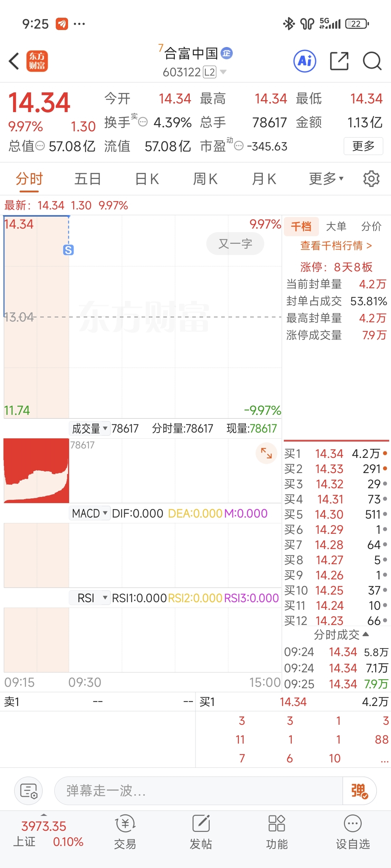This screenshot has width=391, height=868.
Task: Tap info icon beside 市盈
Action: (x=239, y=146)
